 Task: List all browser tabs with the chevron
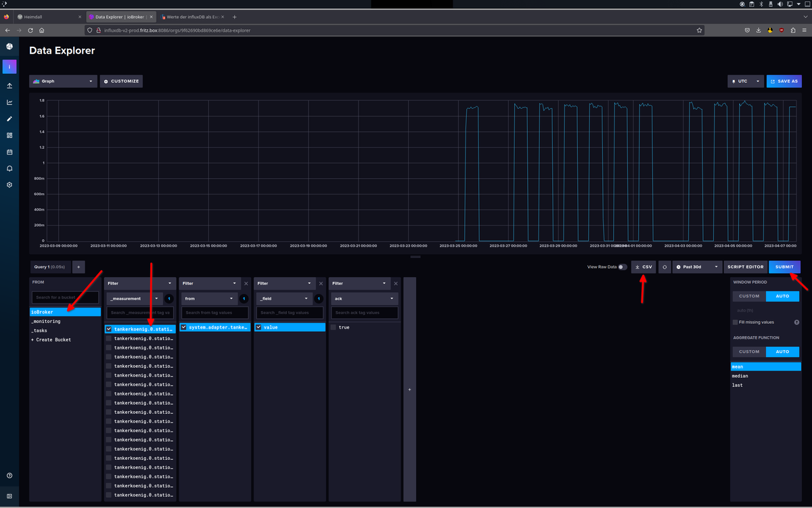pyautogui.click(x=805, y=16)
